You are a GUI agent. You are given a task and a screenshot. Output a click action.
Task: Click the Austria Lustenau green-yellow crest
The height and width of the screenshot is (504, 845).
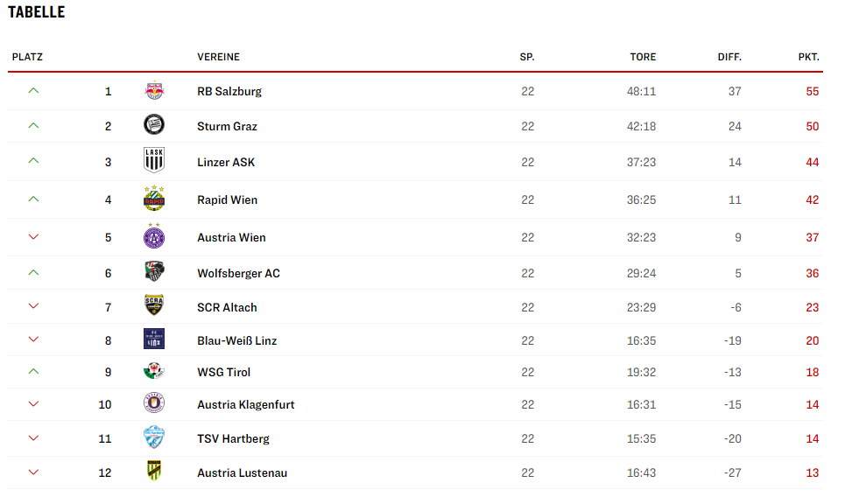[x=154, y=471]
